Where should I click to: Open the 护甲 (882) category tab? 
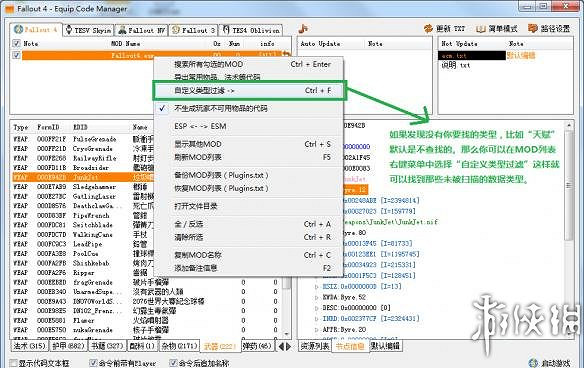68,346
